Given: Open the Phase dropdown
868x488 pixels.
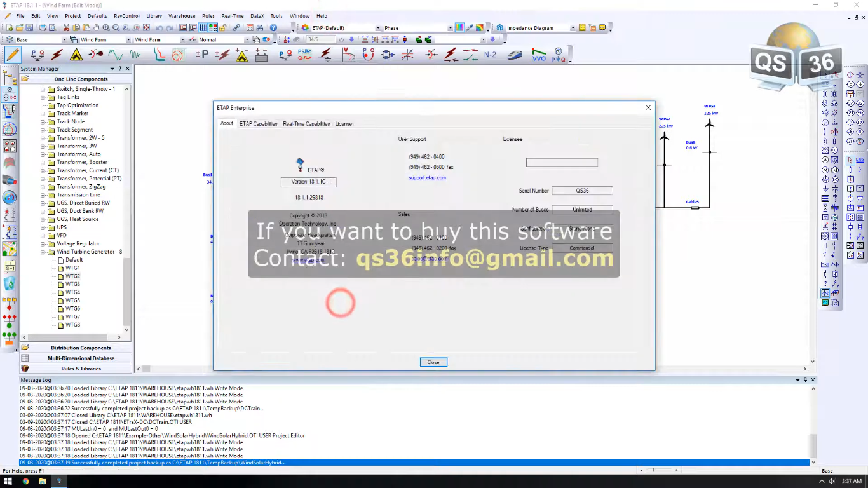Looking at the screenshot, I should [450, 28].
